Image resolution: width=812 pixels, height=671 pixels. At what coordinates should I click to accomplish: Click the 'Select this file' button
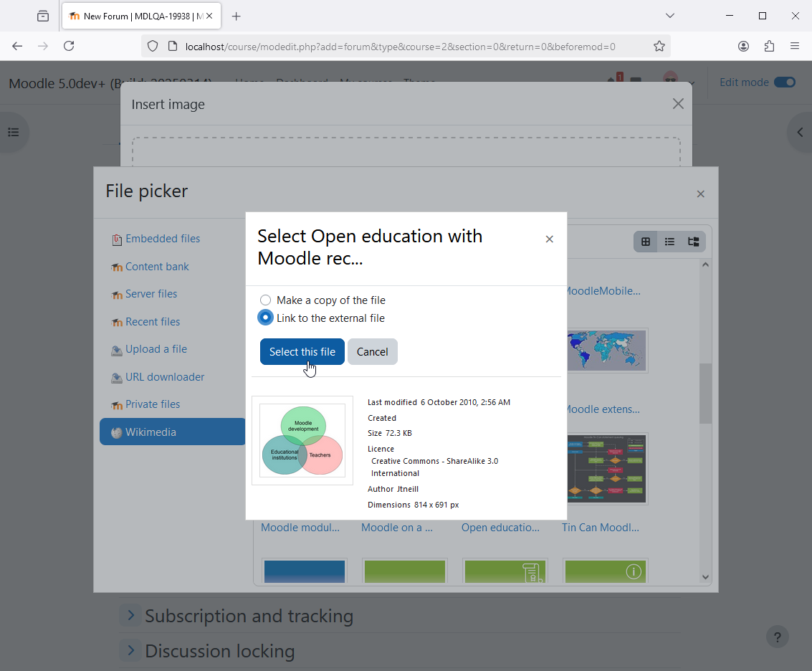pos(302,352)
